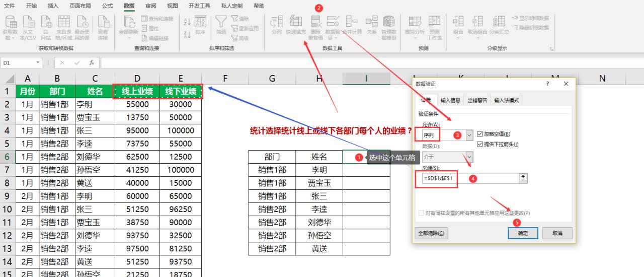Switch to the 开发工具 ribbon tab
644x277 pixels.
tap(200, 6)
